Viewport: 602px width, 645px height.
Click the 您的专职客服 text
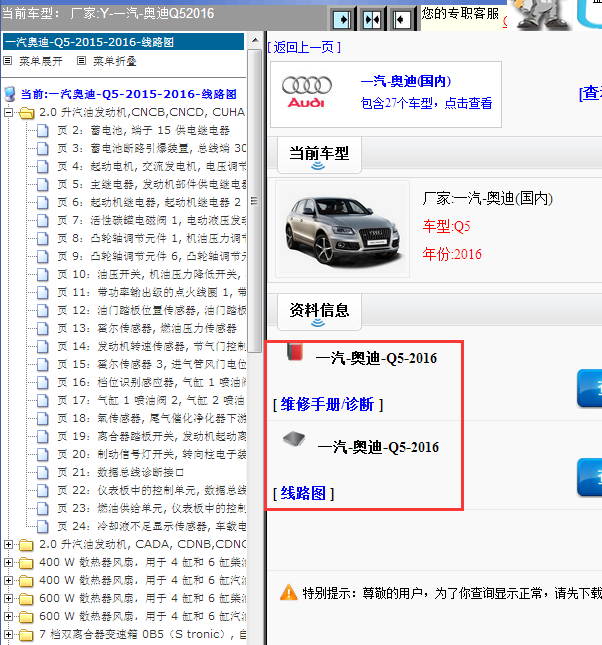(460, 14)
